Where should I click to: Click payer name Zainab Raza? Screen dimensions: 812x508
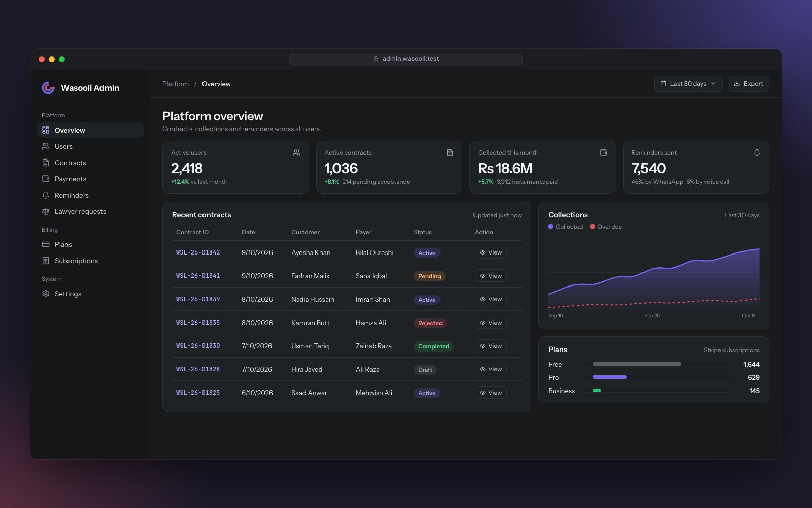point(374,346)
